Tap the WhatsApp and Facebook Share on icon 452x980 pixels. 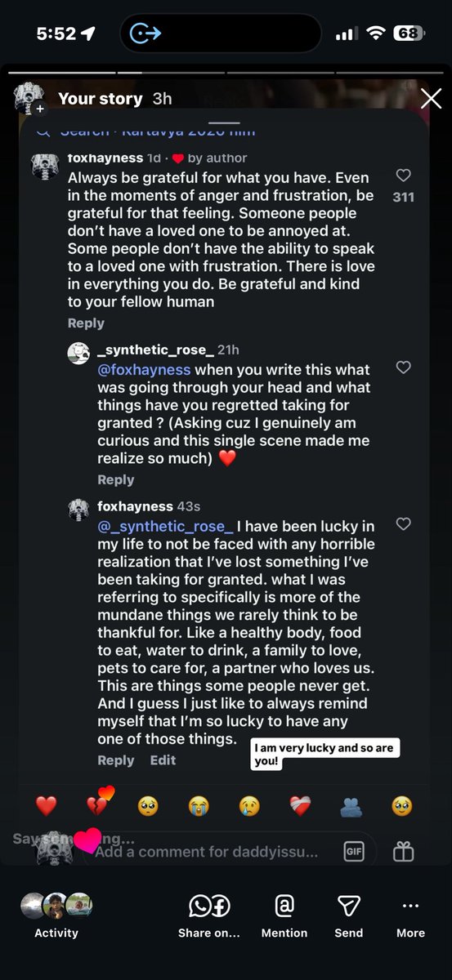pos(209,905)
